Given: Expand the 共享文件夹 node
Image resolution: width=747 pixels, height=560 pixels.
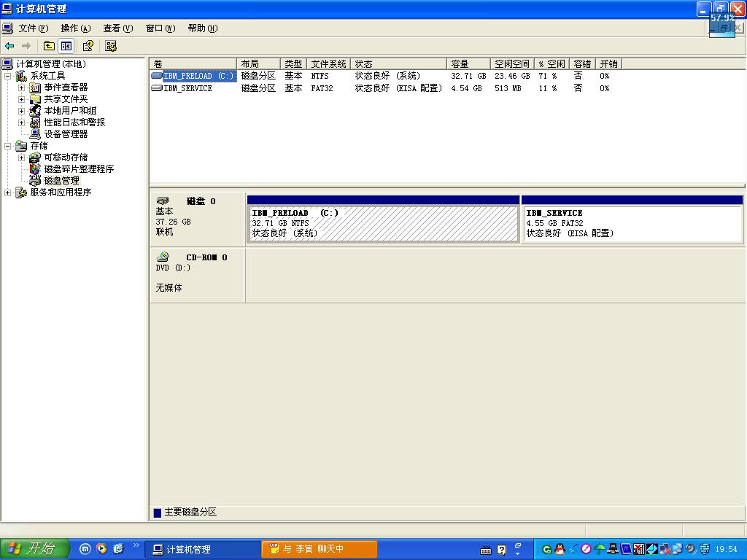Looking at the screenshot, I should coord(21,99).
